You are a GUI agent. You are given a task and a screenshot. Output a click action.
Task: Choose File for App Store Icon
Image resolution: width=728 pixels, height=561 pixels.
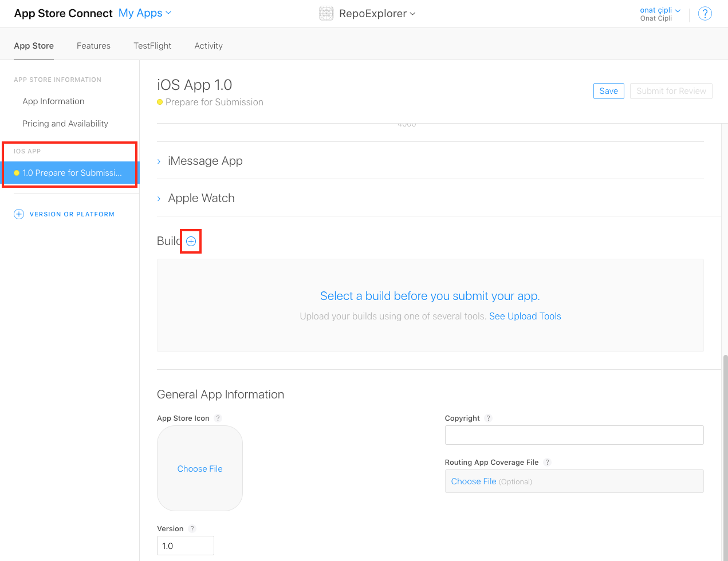200,469
